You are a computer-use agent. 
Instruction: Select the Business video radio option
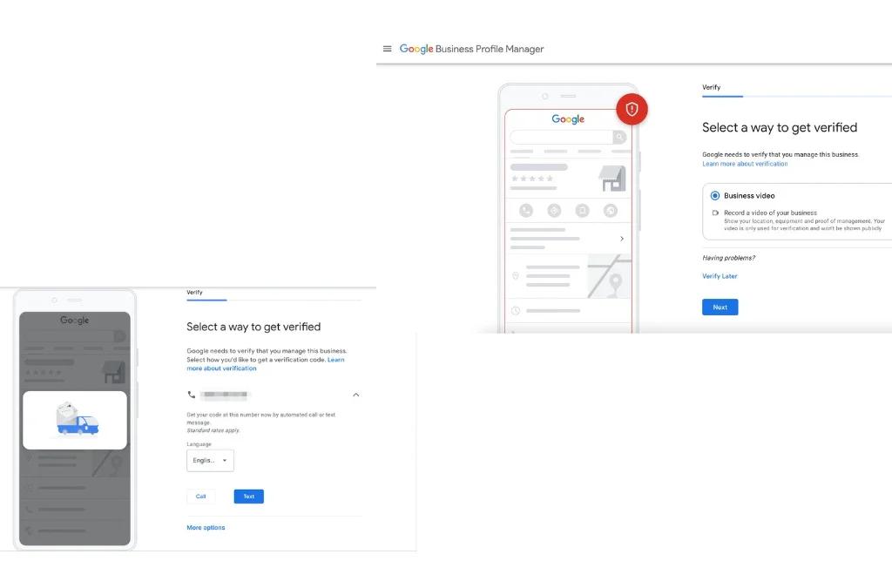point(714,195)
